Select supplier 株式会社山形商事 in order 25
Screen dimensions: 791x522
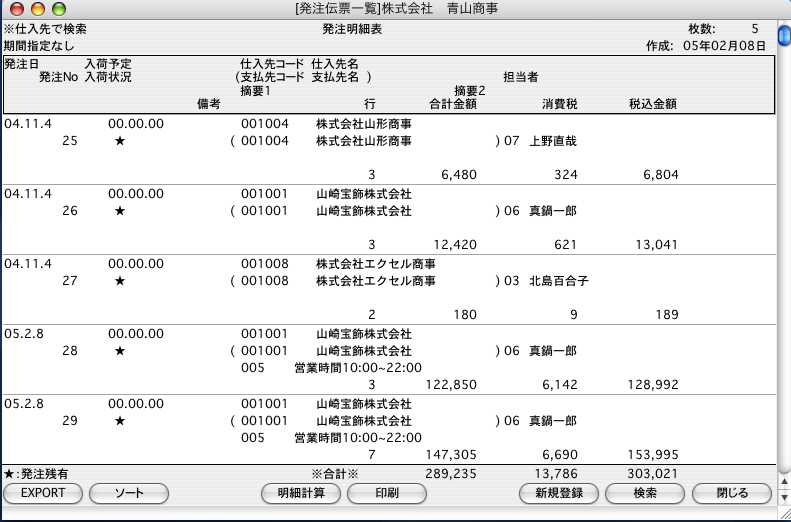364,124
